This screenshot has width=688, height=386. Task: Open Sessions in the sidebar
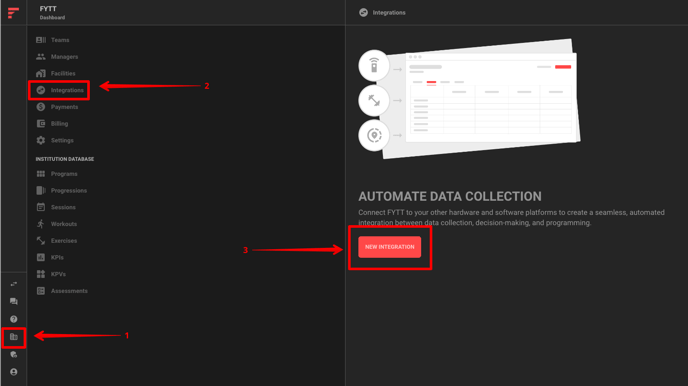coord(56,207)
